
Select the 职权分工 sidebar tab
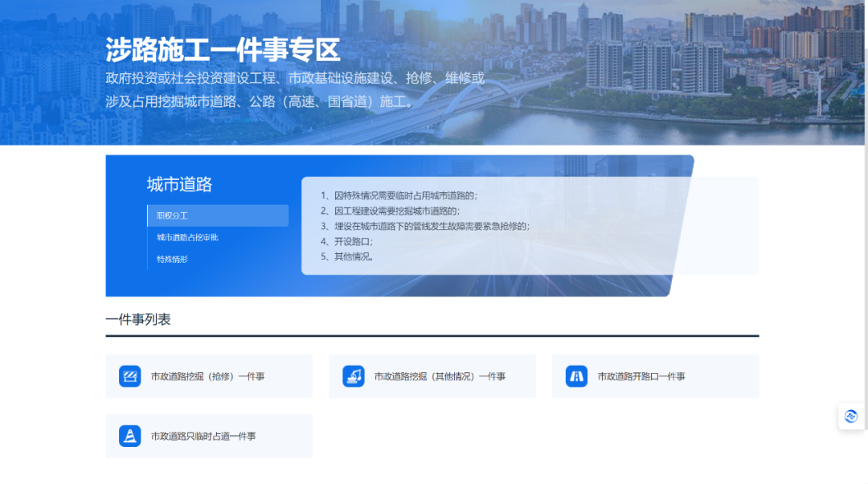[x=217, y=215]
